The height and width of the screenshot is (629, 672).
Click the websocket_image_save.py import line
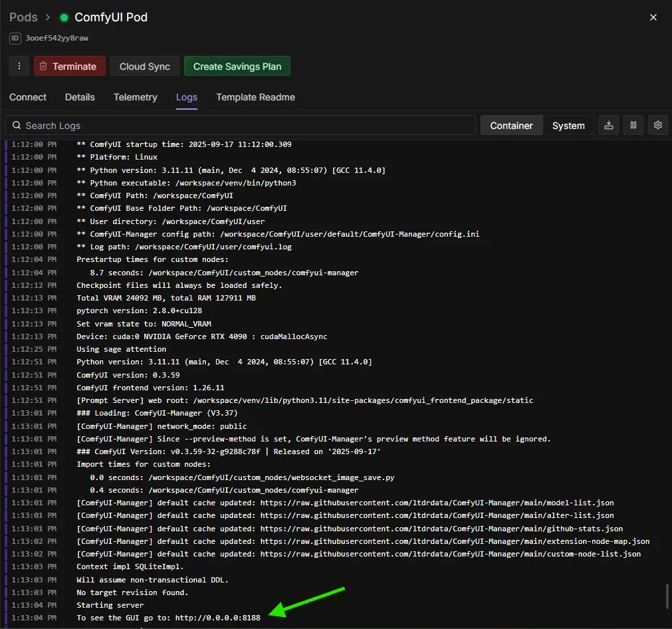pos(242,477)
